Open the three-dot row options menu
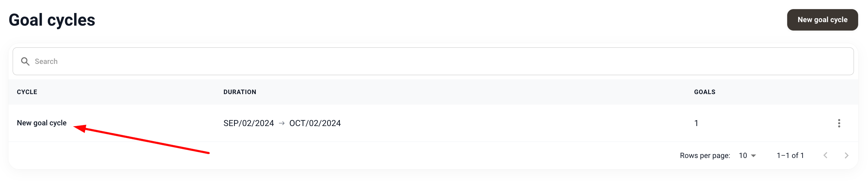 pyautogui.click(x=839, y=123)
